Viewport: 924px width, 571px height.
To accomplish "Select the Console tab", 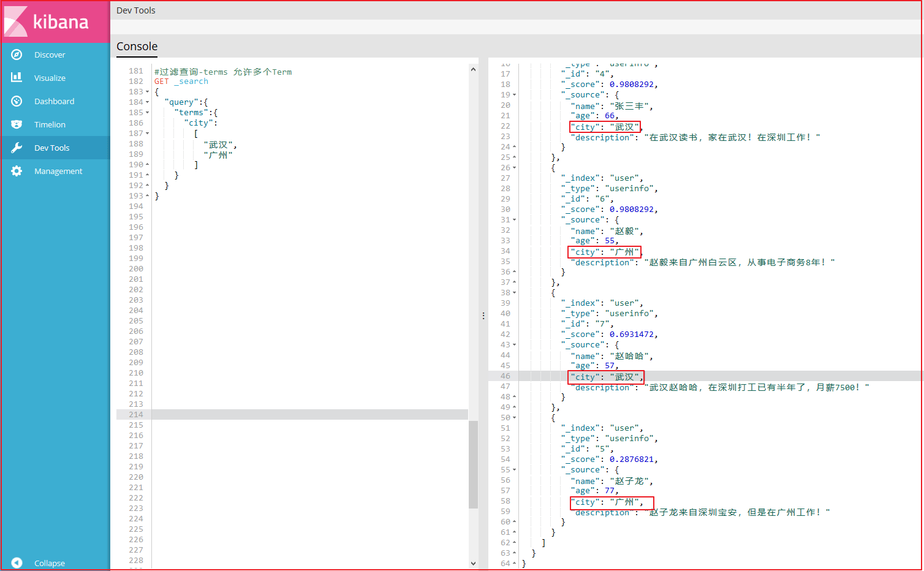I will (137, 47).
